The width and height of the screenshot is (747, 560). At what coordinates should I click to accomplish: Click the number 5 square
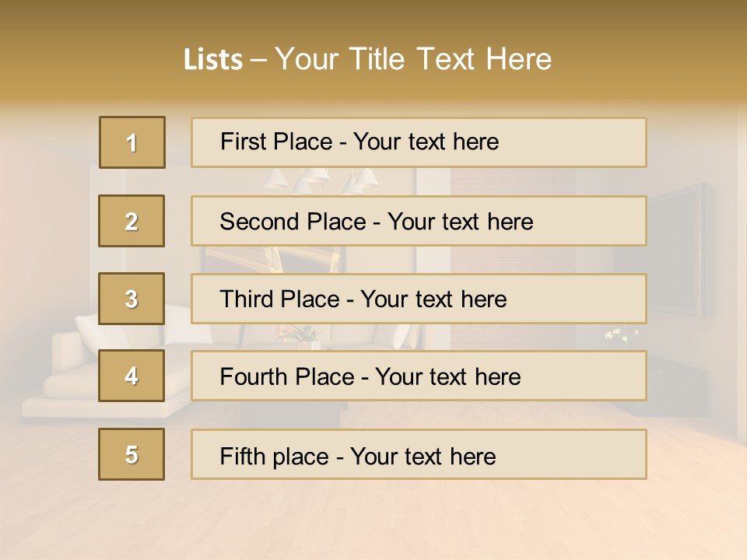coord(132,454)
